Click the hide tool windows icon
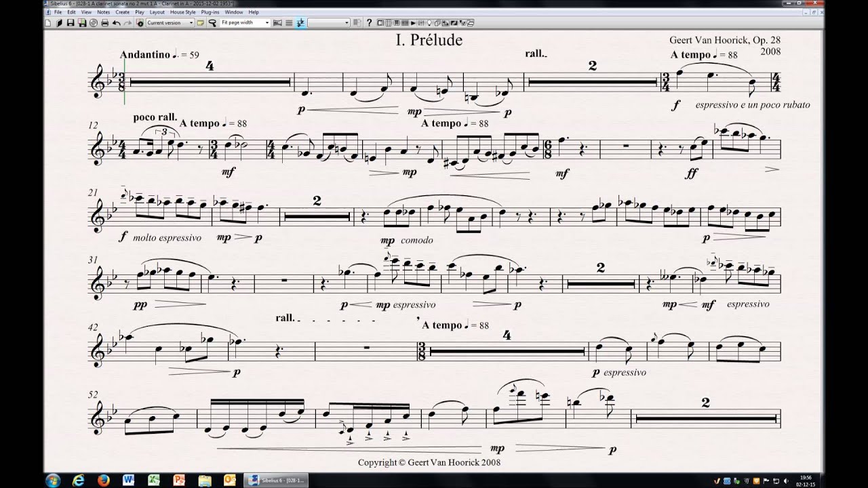 point(470,22)
